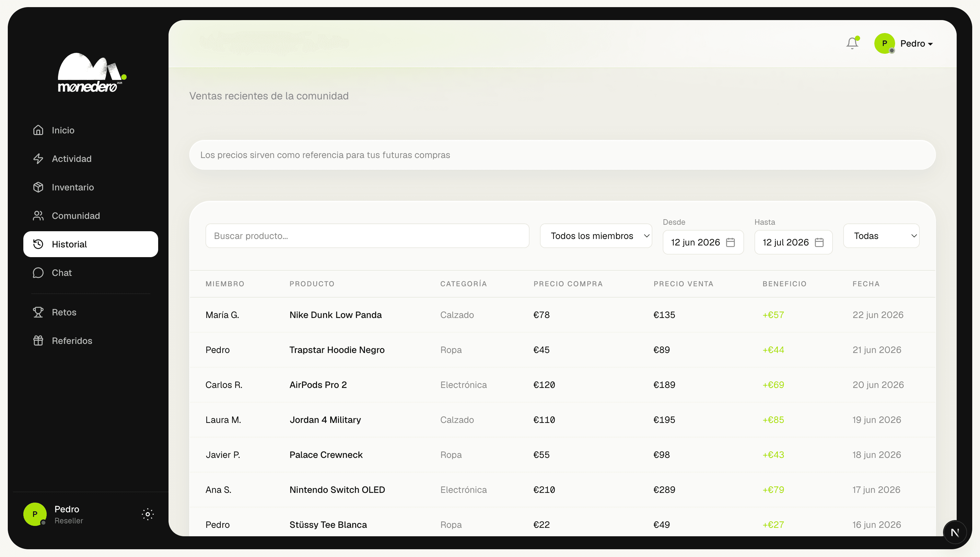
Task: Click member name María G.
Action: 222,315
